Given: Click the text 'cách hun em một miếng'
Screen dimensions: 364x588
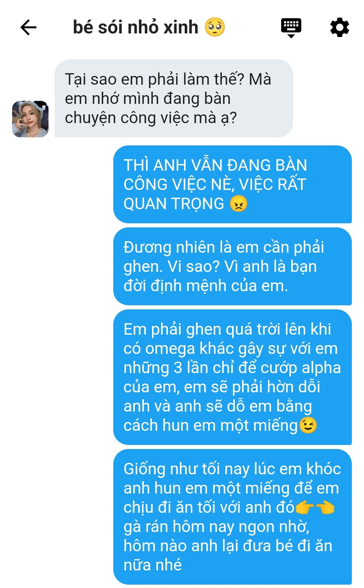Looking at the screenshot, I should (x=211, y=426).
